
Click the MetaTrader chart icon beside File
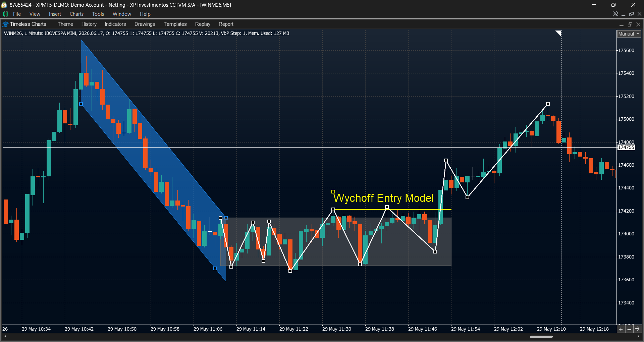[x=5, y=14]
